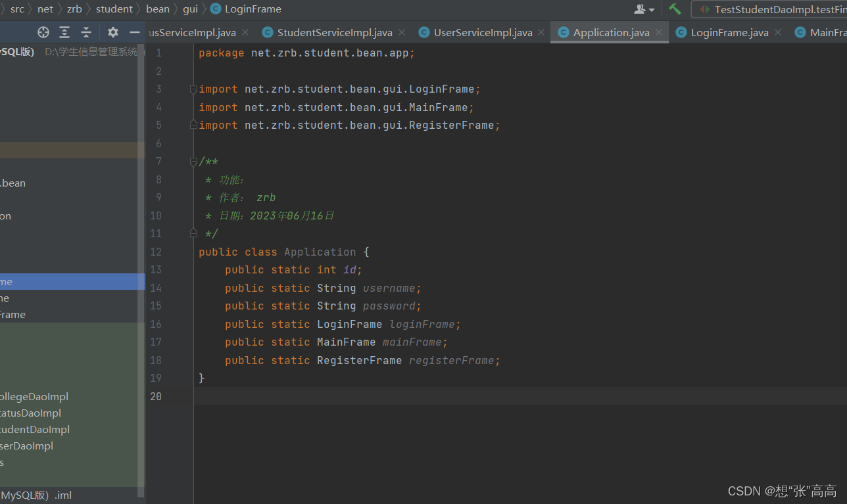
Task: Click 'gui' in the breadcrumb path
Action: 190,9
